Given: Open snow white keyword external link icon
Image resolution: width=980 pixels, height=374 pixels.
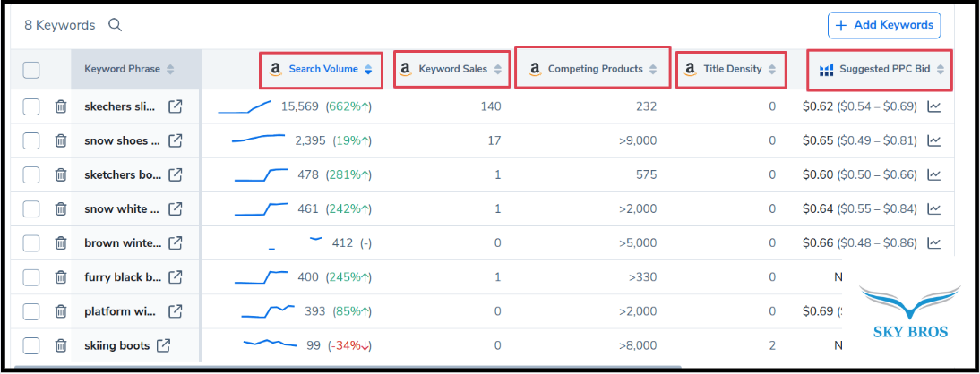Looking at the screenshot, I should pyautogui.click(x=176, y=209).
